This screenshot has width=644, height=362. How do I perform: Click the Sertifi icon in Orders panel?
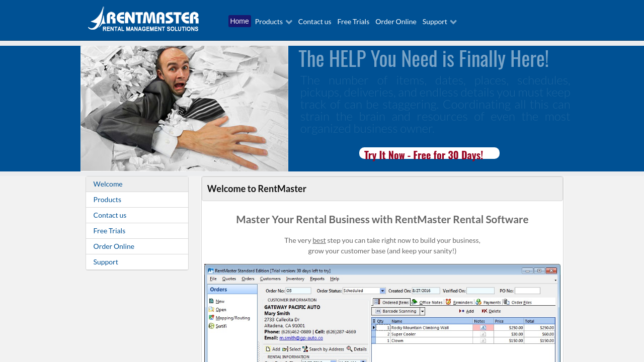tap(212, 326)
